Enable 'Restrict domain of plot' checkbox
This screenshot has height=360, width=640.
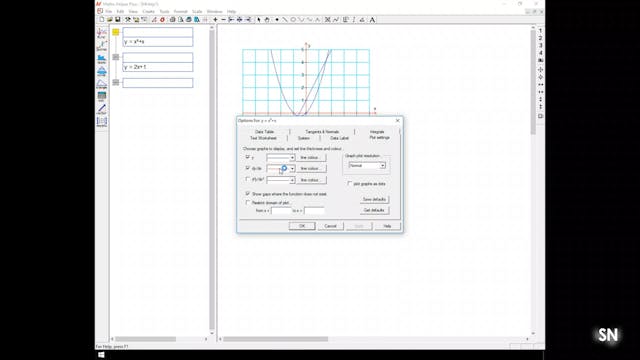[x=248, y=202]
